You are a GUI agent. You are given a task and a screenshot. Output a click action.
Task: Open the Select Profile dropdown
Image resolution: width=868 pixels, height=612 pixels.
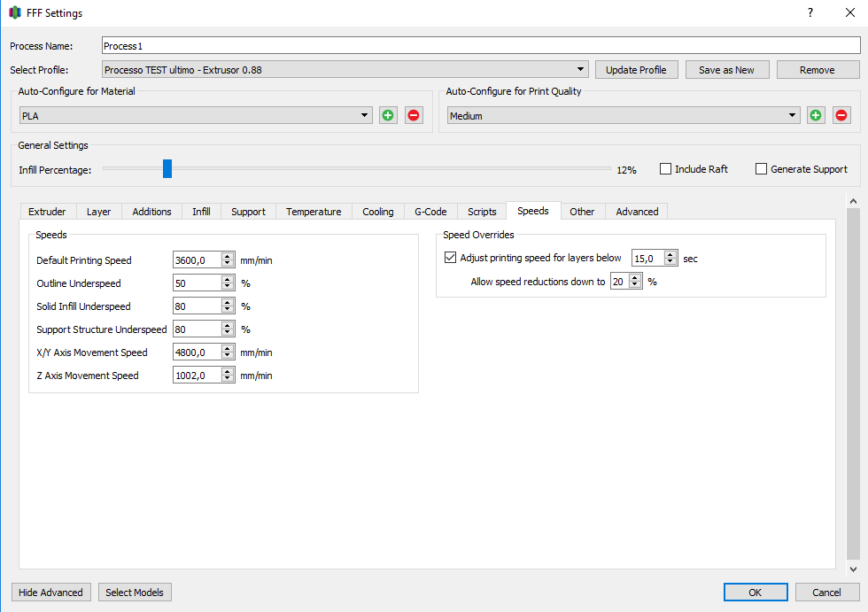(x=345, y=69)
